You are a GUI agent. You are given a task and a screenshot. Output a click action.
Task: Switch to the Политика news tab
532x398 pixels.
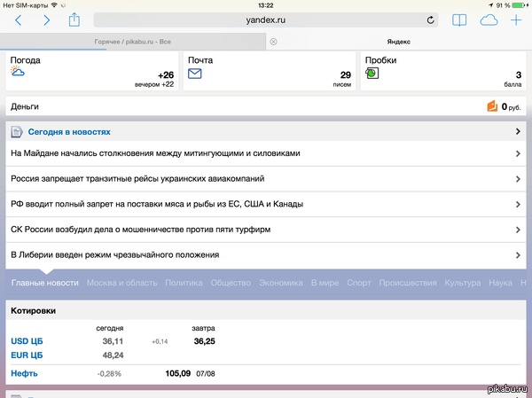coord(184,283)
